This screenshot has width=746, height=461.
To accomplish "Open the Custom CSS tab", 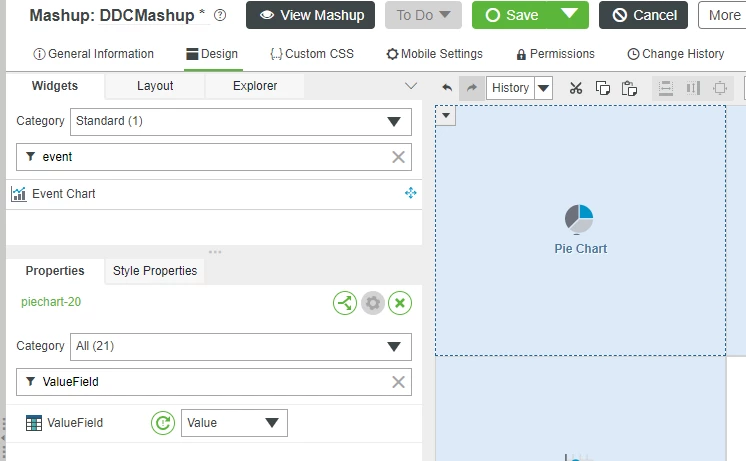I will 312,54.
